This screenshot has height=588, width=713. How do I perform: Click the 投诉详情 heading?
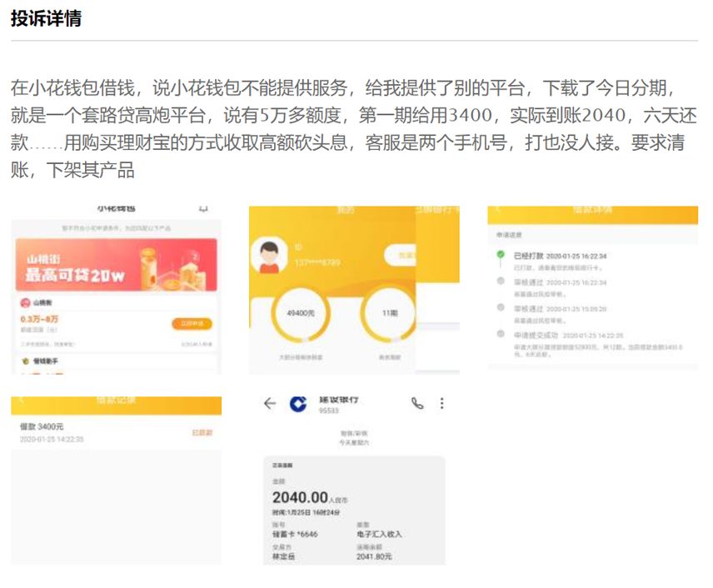click(x=46, y=18)
